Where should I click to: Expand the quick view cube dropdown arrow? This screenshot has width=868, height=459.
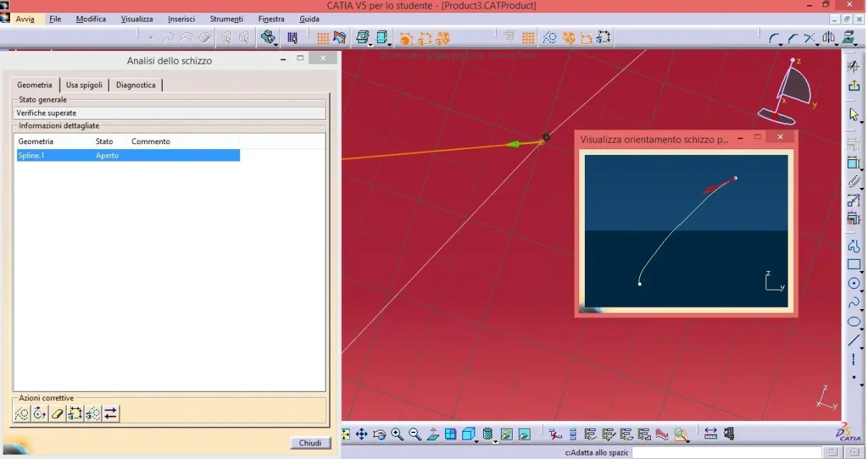tap(476, 440)
